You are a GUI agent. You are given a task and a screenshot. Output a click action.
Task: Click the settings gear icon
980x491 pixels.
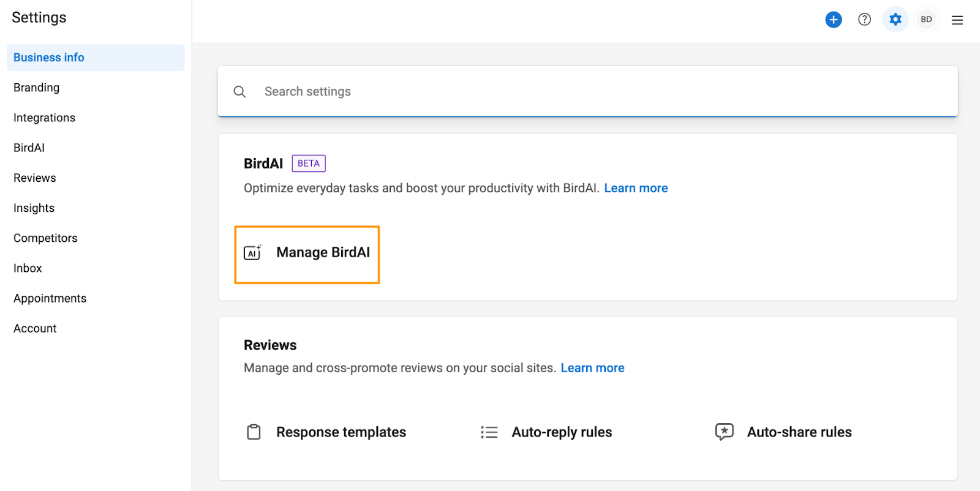(x=895, y=20)
